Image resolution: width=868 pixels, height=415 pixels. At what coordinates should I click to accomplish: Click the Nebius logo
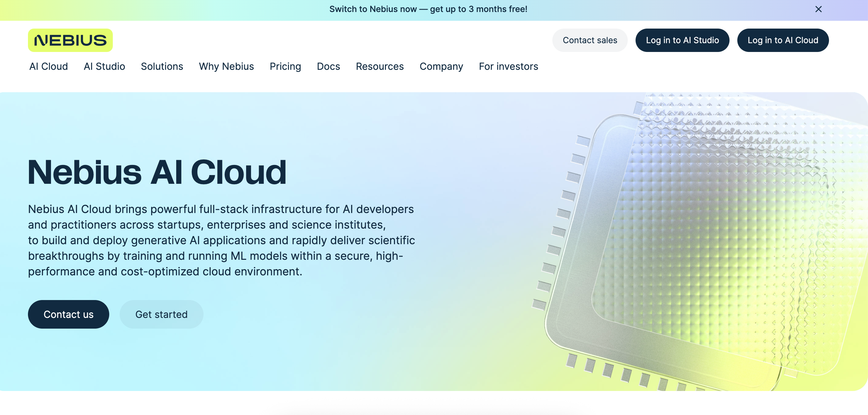70,40
